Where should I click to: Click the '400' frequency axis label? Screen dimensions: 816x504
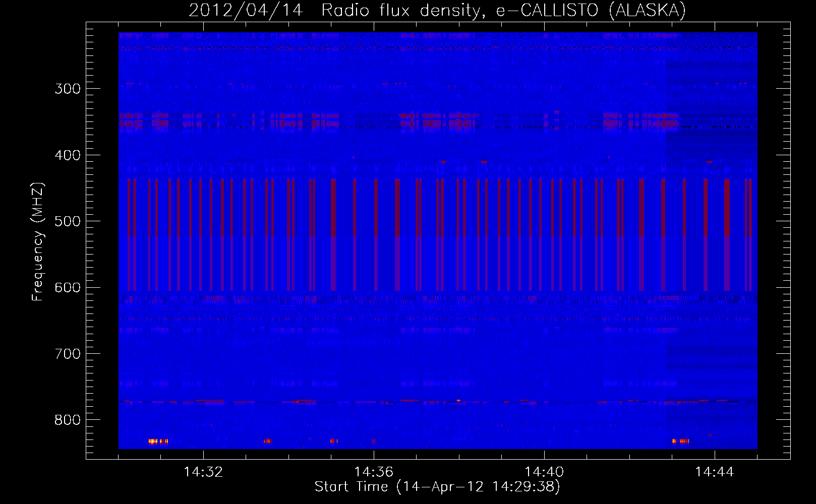point(68,155)
